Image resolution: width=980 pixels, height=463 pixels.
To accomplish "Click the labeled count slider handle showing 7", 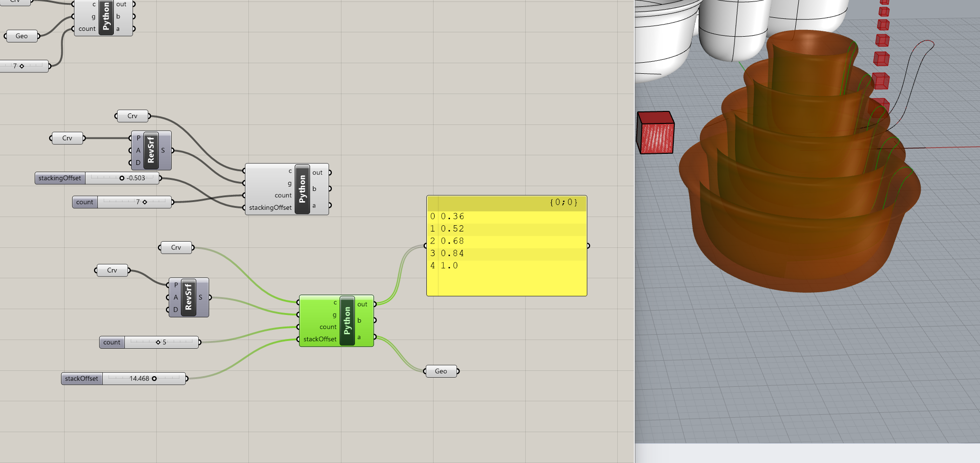I will click(145, 202).
